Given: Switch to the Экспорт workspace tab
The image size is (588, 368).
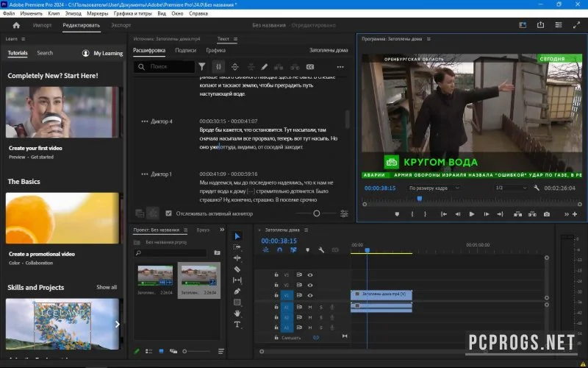Looking at the screenshot, I should pos(121,25).
